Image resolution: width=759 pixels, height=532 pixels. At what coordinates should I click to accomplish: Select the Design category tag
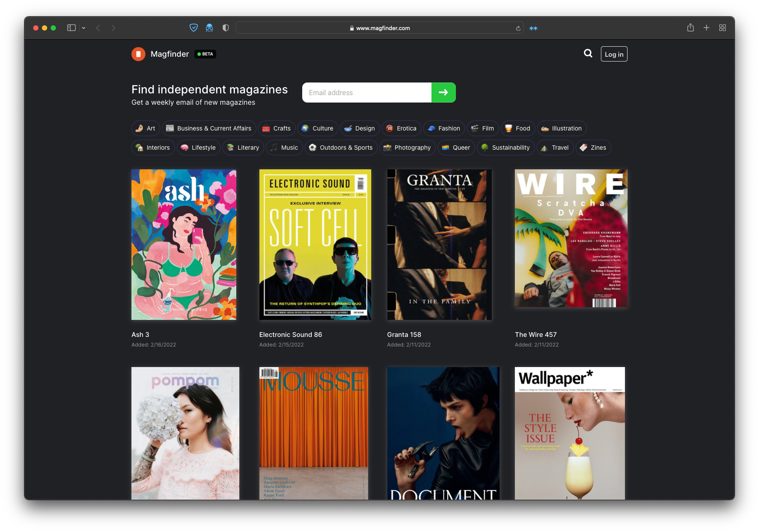pos(360,128)
